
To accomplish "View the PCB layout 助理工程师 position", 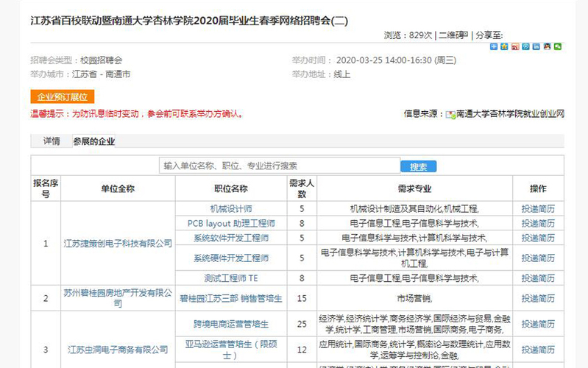I will point(231,223).
